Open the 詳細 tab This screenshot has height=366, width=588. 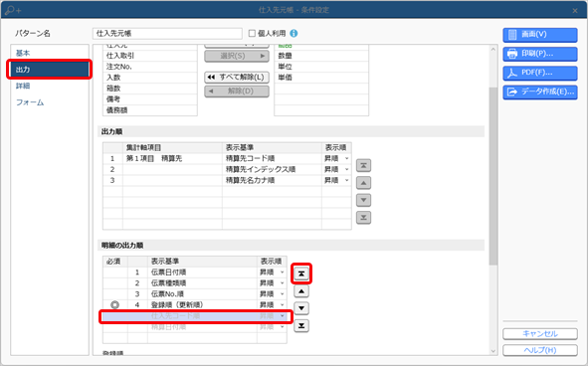[x=23, y=86]
